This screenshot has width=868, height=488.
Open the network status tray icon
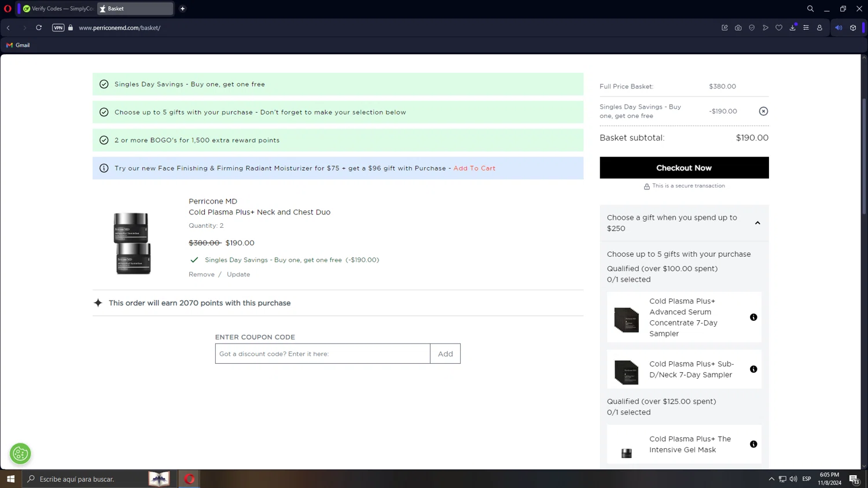click(782, 479)
